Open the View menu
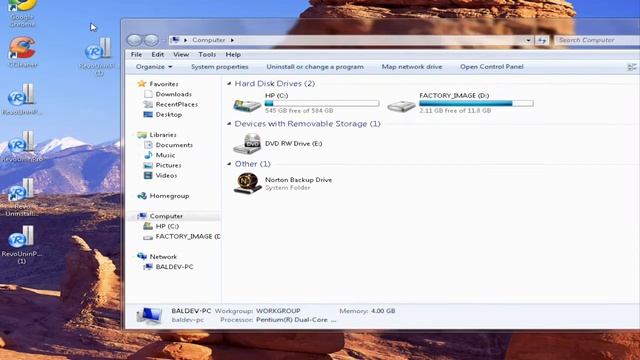640x360 pixels. click(x=181, y=54)
